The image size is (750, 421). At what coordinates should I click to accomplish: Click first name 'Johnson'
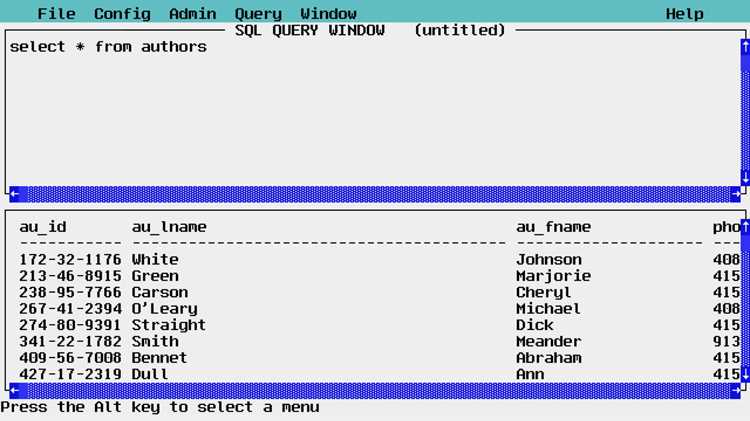click(549, 259)
